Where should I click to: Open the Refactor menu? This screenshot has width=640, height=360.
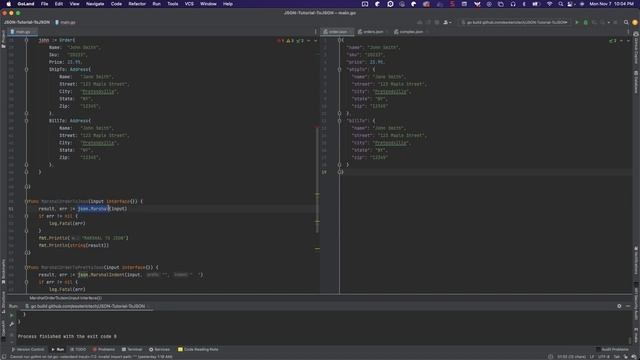coord(137,4)
